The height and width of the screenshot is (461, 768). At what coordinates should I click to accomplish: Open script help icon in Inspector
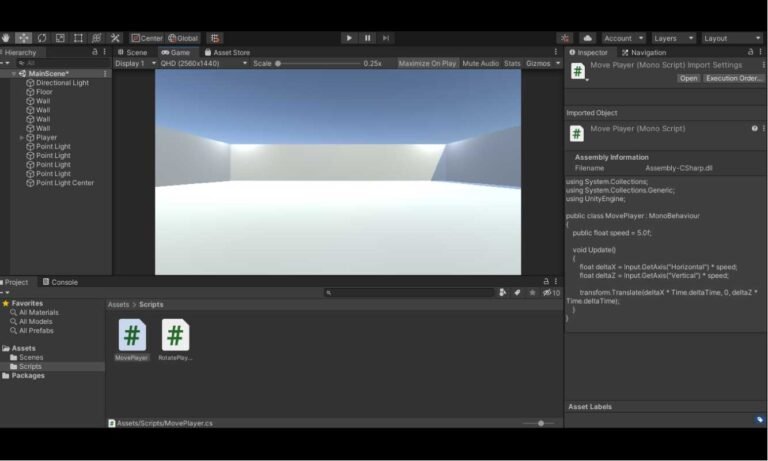pos(754,128)
